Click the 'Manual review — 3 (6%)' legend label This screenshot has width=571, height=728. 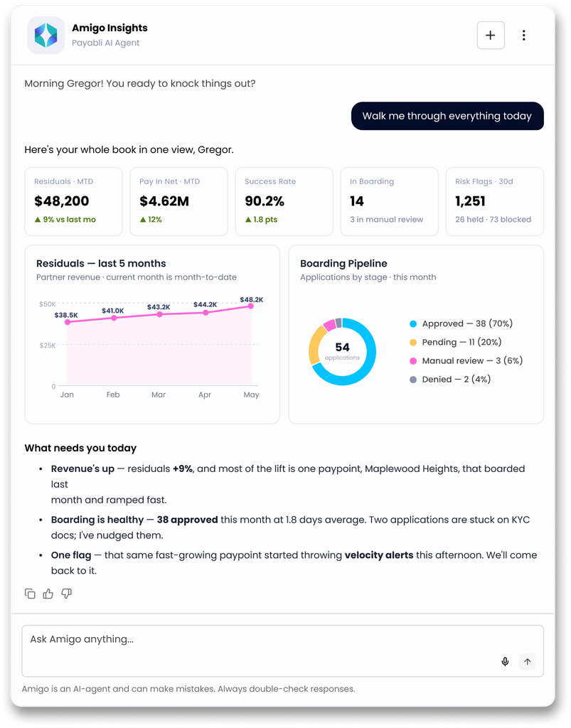pyautogui.click(x=473, y=360)
